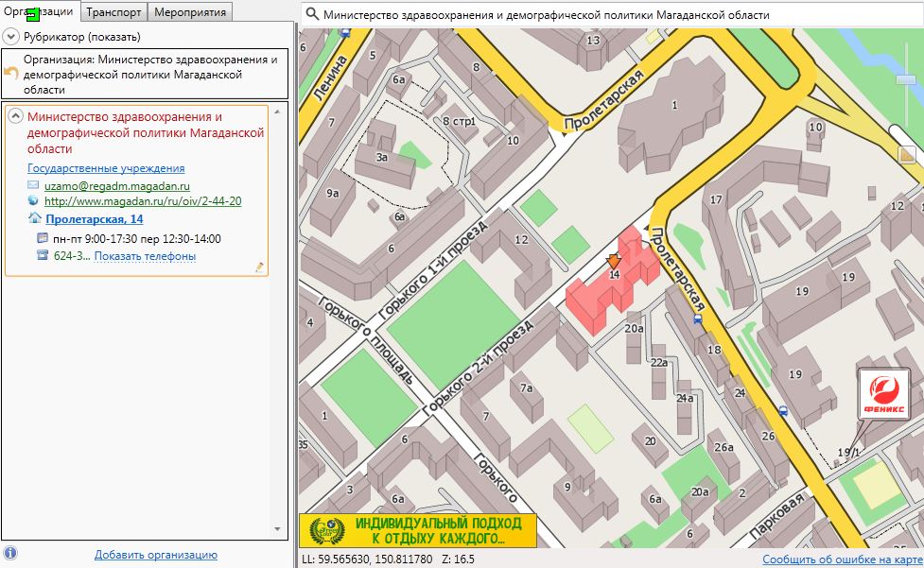
Task: Click the yellow advertisement banner on the map
Action: click(x=417, y=530)
